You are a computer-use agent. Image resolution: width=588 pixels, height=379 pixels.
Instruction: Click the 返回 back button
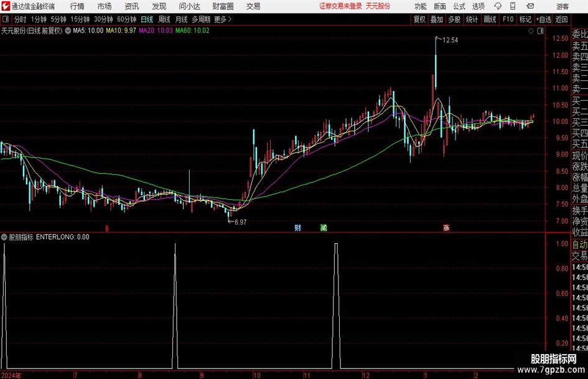[x=561, y=19]
